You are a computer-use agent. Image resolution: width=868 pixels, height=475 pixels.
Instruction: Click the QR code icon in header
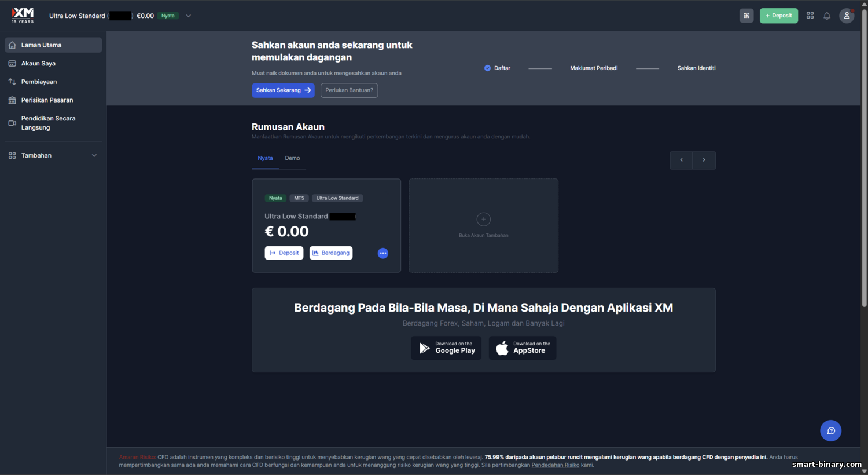coord(747,16)
